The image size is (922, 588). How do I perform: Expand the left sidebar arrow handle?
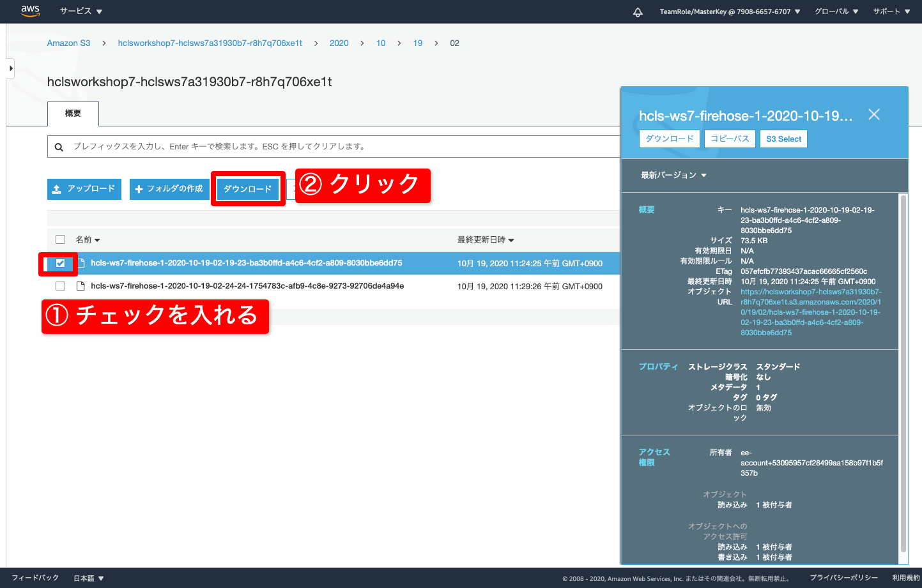pyautogui.click(x=10, y=68)
